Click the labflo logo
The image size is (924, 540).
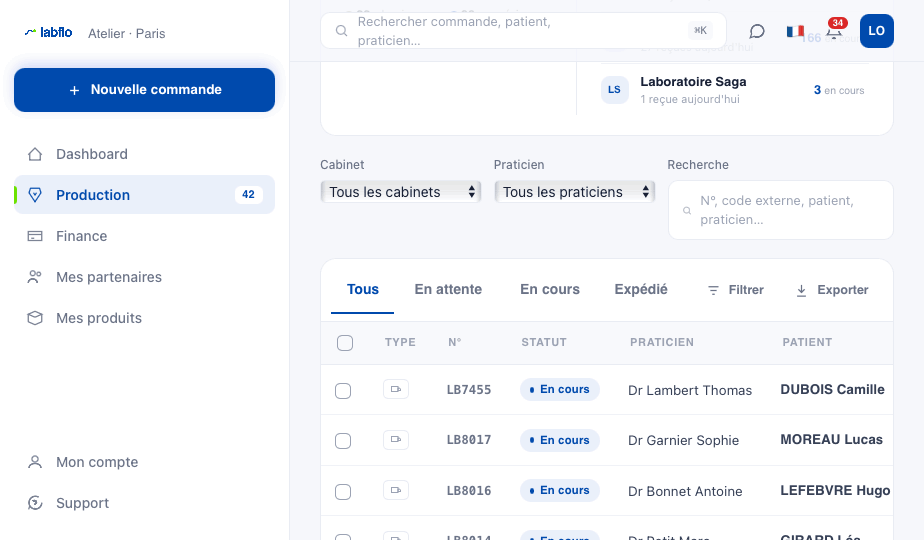tap(48, 33)
